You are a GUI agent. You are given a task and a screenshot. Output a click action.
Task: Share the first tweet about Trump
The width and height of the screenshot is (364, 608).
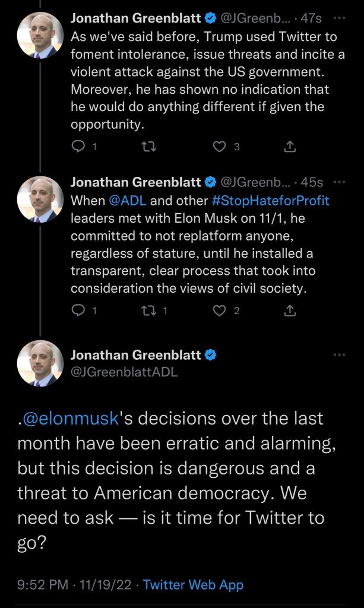coord(290,147)
